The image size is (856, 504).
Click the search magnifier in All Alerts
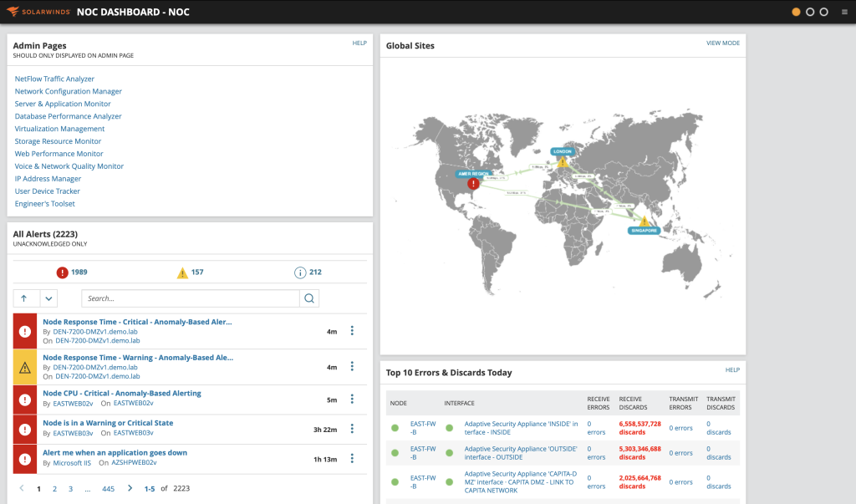[309, 298]
